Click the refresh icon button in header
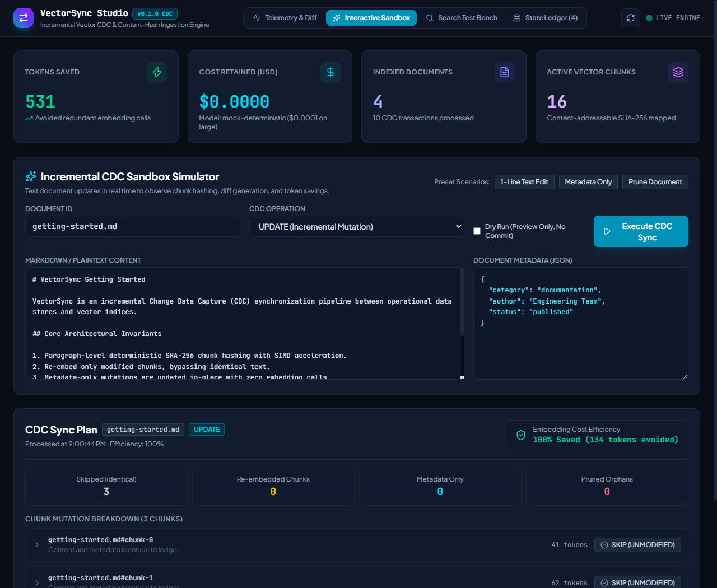Image resolution: width=717 pixels, height=588 pixels. [x=631, y=18]
